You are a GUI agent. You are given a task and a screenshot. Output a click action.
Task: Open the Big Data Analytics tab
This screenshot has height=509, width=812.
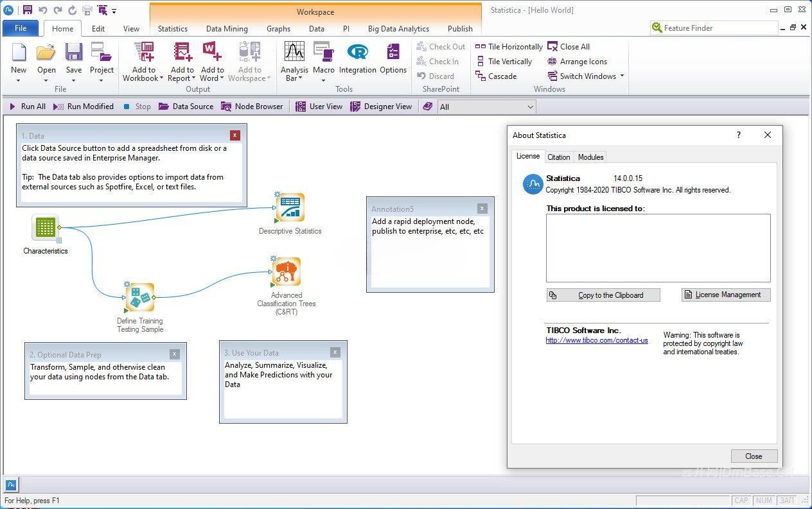[x=398, y=29]
